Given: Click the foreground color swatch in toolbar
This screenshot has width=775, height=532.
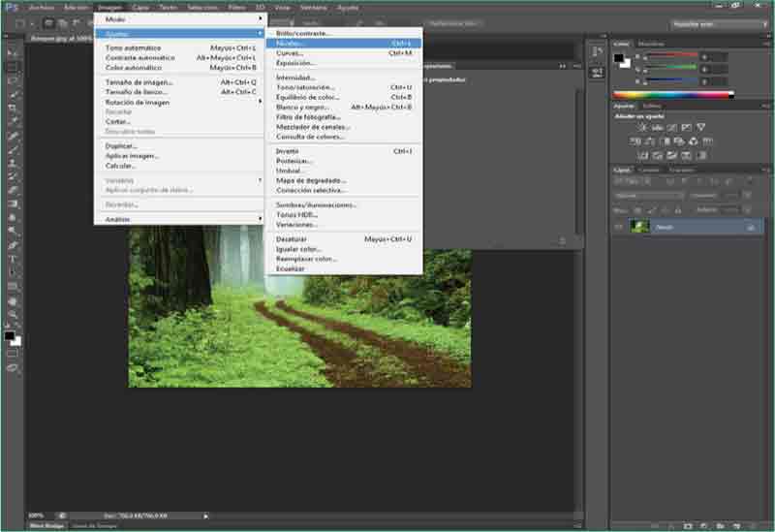Looking at the screenshot, I should (x=9, y=335).
